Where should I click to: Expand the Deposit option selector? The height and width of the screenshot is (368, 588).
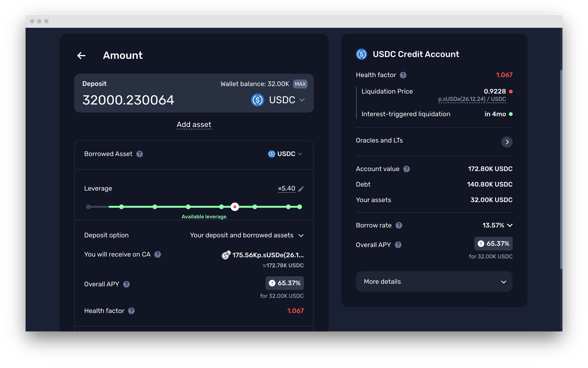[247, 235]
